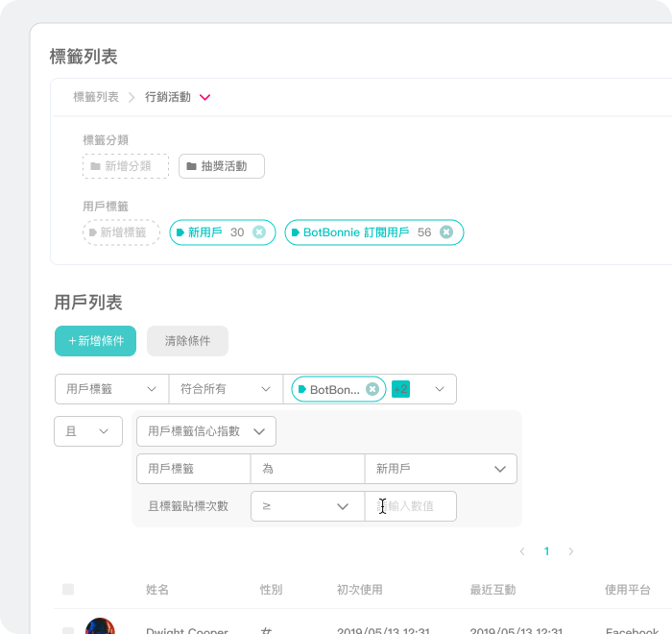Viewport: 672px width, 634px height.
Task: Click the 為 operator cell
Action: point(307,469)
